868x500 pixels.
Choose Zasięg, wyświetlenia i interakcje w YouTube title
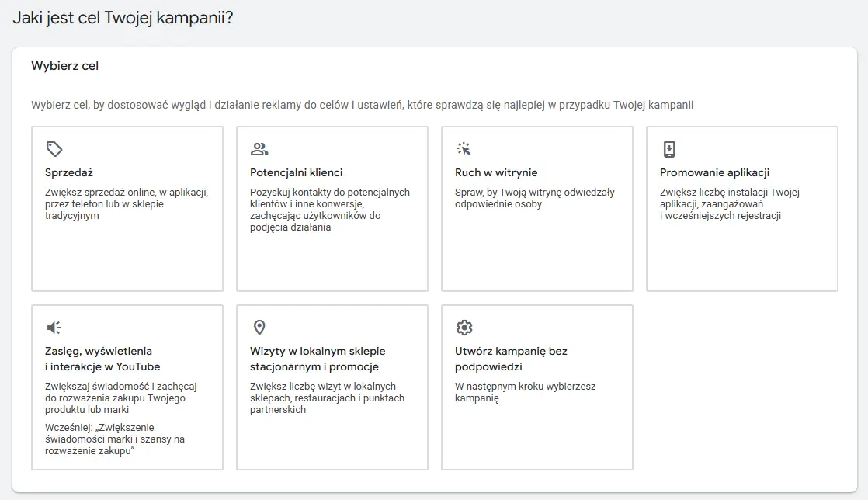point(102,359)
